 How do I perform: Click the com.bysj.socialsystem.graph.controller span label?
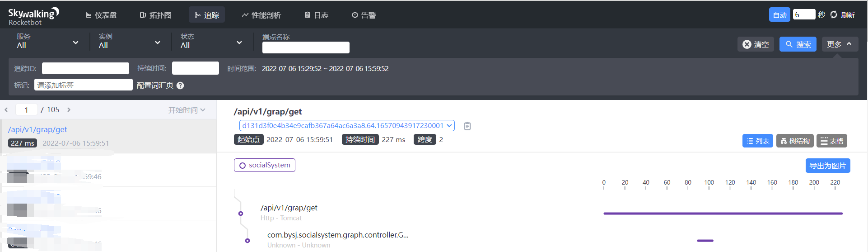click(x=338, y=235)
